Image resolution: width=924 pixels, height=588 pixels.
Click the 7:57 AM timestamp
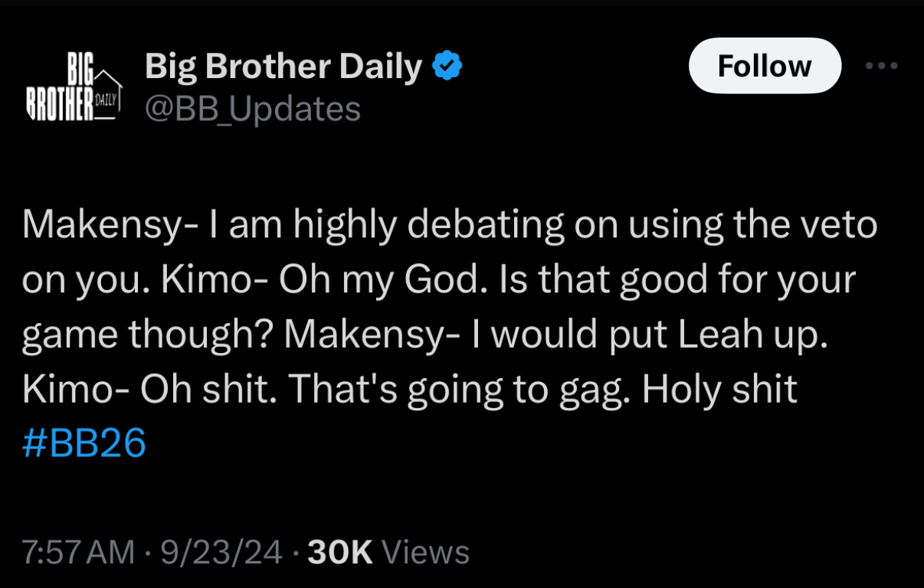[x=78, y=552]
